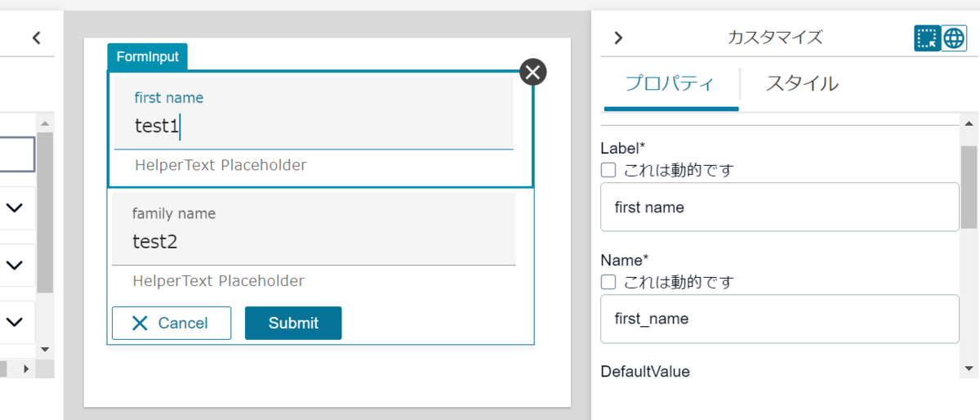Remove FormInput using the X circle icon
This screenshot has width=980, height=420.
(533, 72)
